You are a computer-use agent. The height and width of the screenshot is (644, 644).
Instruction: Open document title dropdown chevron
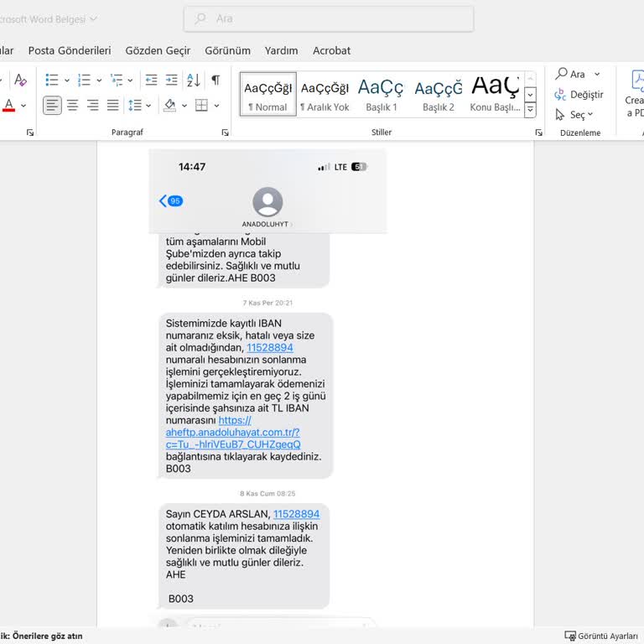(93, 19)
